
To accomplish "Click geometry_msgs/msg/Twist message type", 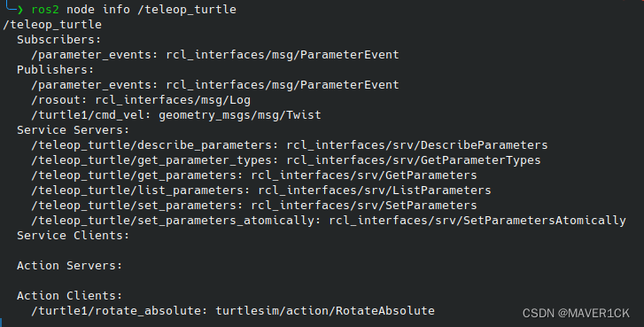I will tap(240, 115).
